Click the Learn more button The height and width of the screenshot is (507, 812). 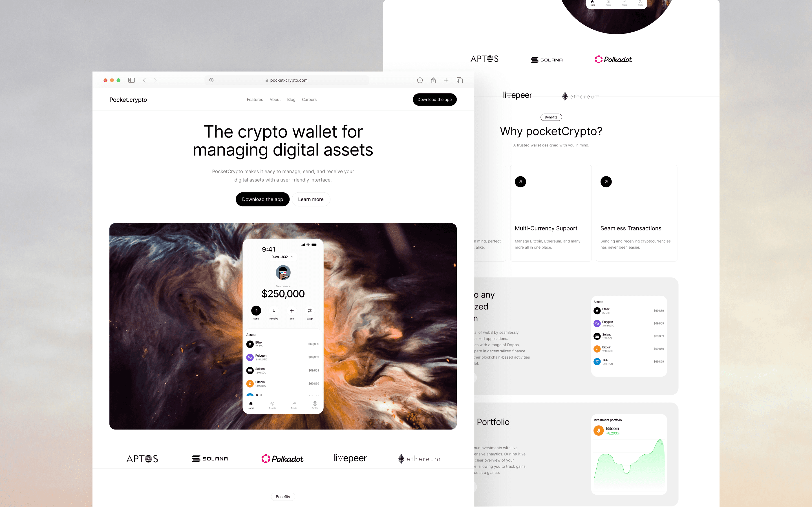click(310, 199)
